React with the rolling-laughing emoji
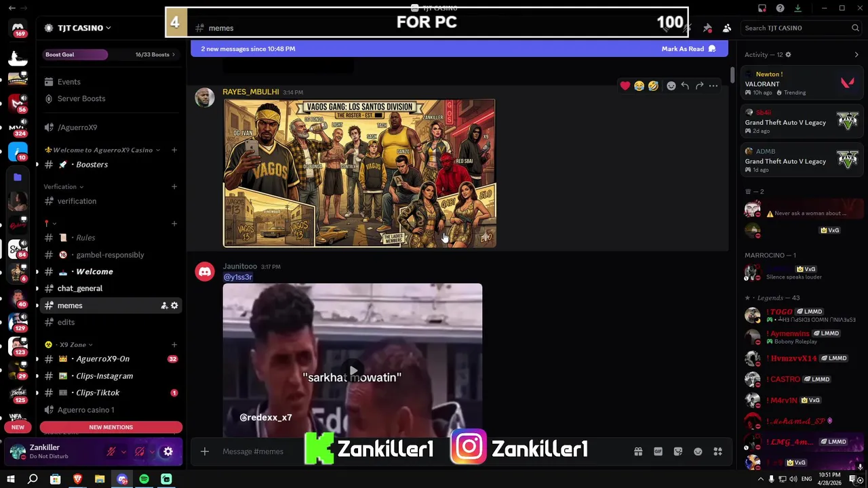This screenshot has height=488, width=868. (x=653, y=86)
